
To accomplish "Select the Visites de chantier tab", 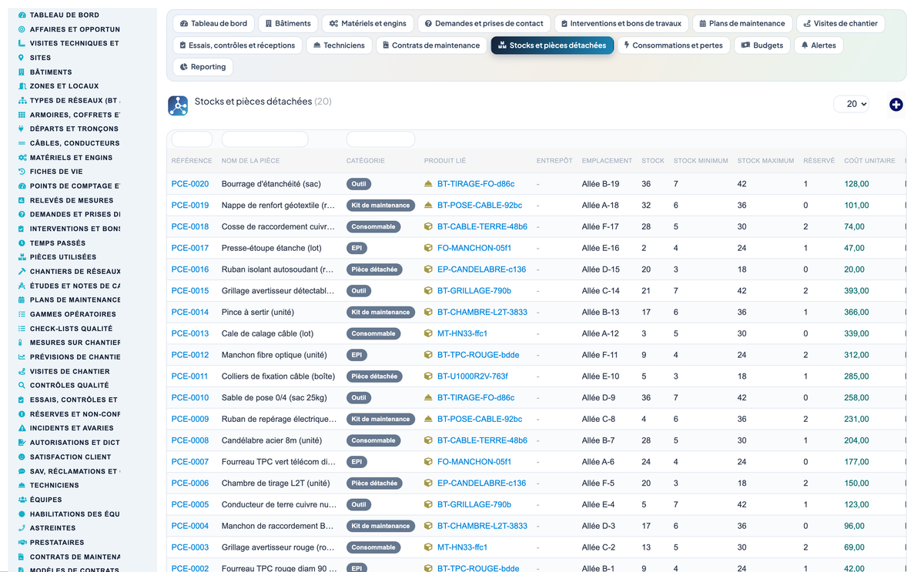I will tap(840, 24).
